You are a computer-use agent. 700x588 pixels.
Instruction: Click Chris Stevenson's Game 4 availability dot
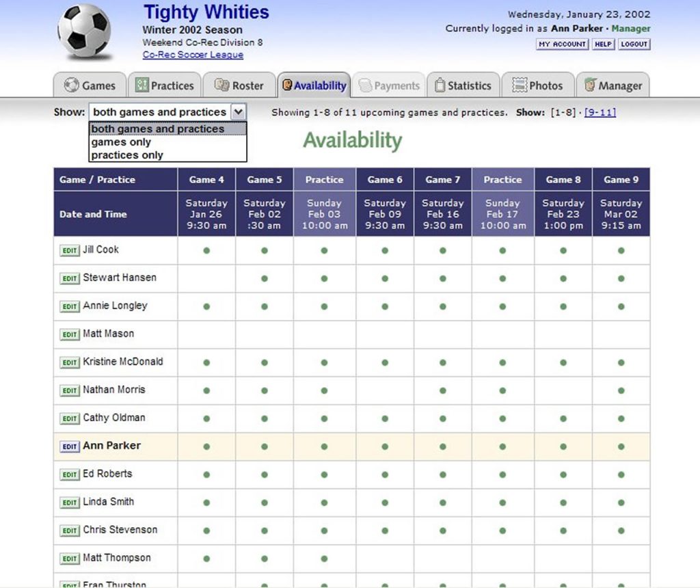[206, 531]
